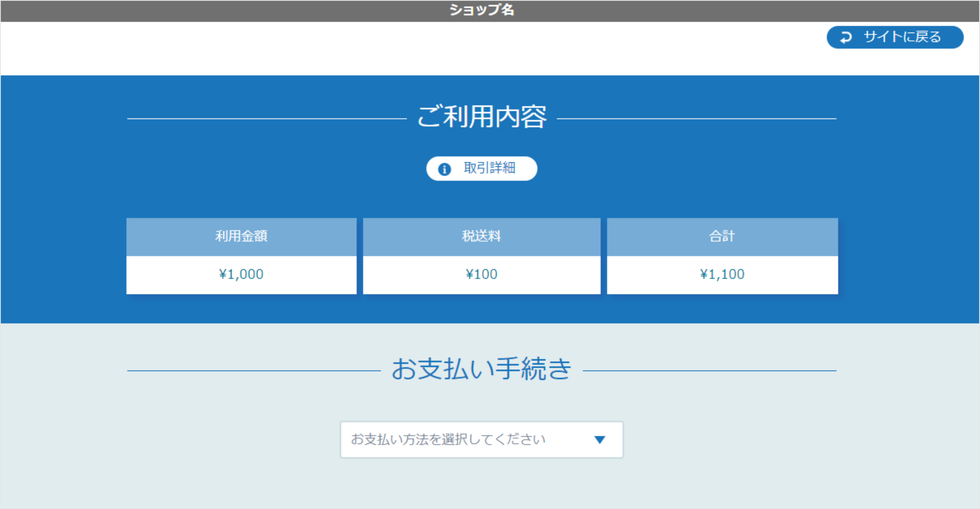980x509 pixels.
Task: Click the 合計 column header
Action: [x=722, y=237]
